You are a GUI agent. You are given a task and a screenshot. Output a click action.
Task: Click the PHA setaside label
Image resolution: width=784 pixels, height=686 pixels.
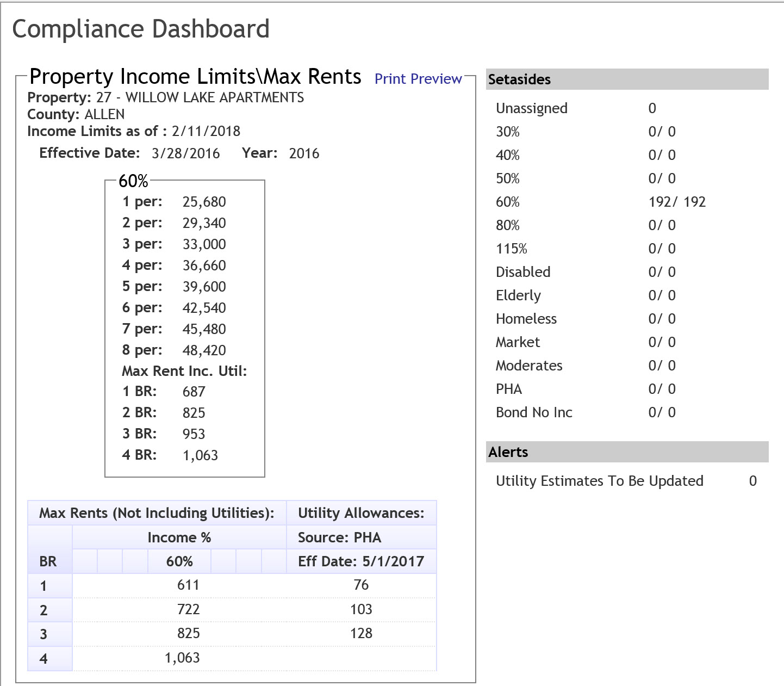508,389
